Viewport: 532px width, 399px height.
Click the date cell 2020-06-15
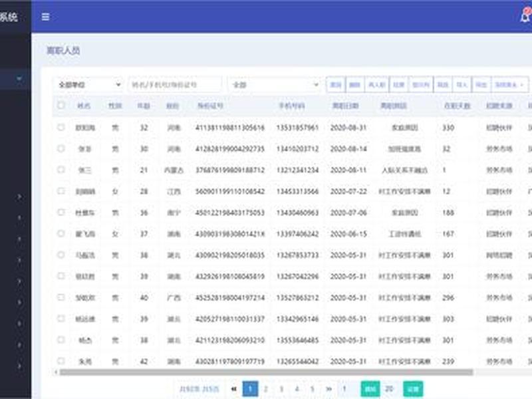tap(348, 234)
